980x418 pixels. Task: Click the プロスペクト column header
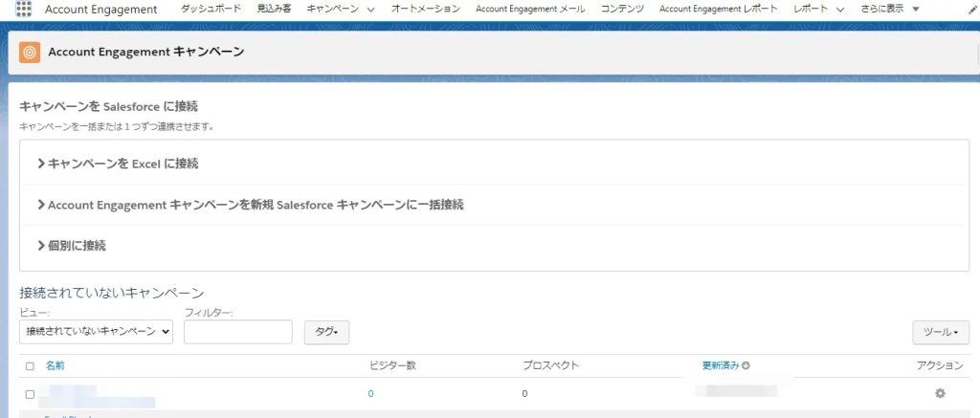coord(550,365)
